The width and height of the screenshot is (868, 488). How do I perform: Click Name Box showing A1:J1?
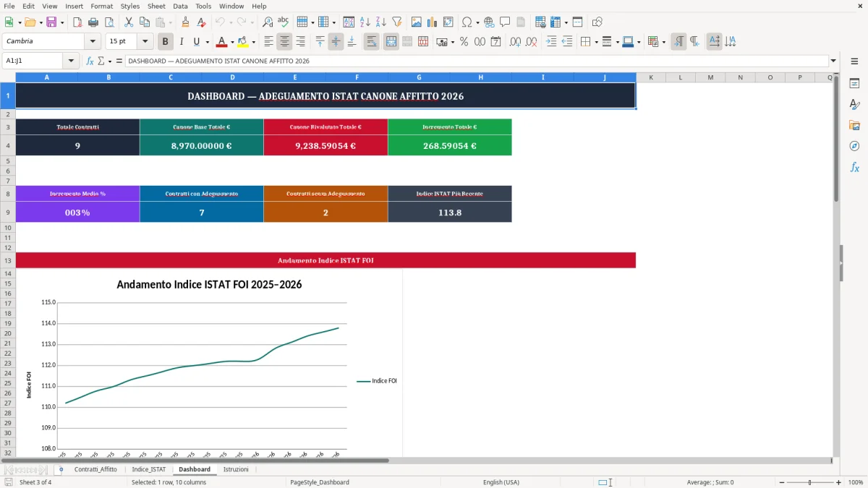pos(33,61)
